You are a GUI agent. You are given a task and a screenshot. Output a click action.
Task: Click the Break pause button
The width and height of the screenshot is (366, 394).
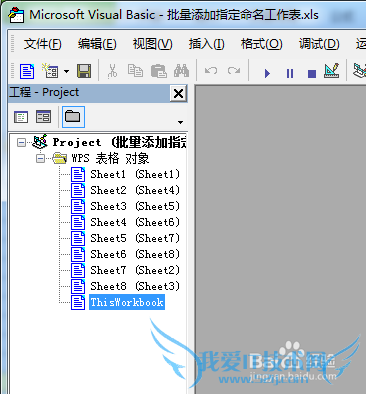click(290, 73)
